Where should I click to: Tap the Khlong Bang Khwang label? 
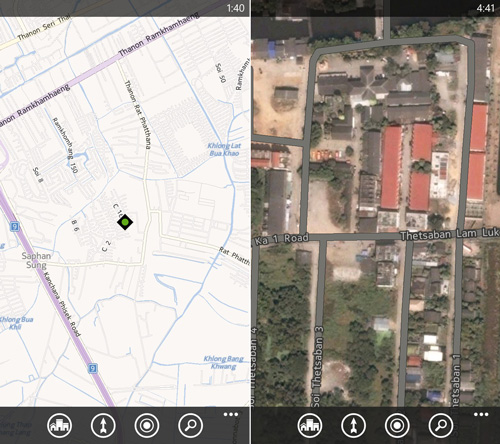(224, 363)
